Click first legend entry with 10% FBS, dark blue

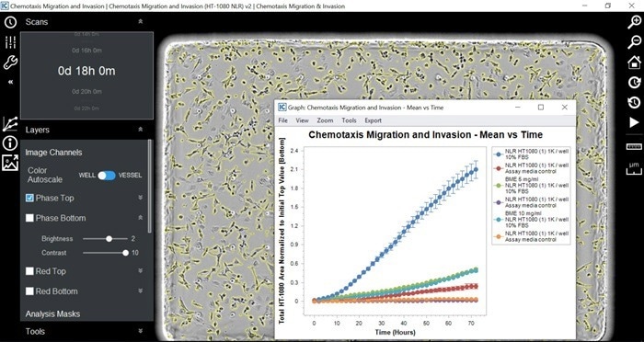pos(532,154)
